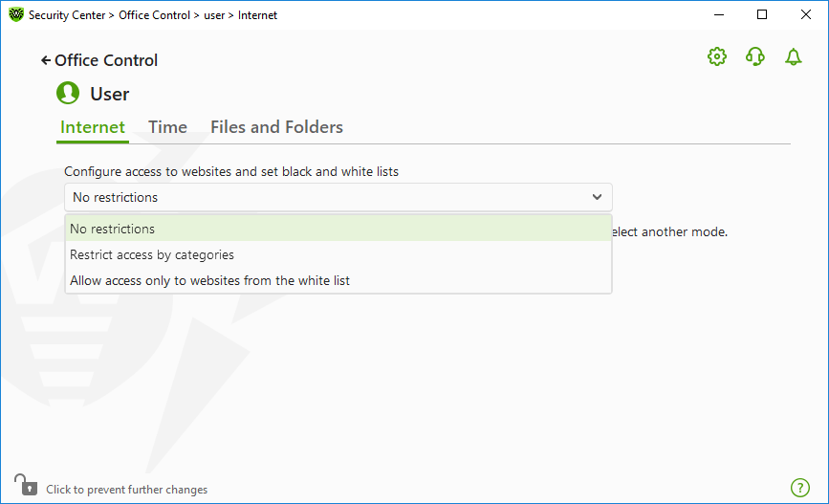Viewport: 829px width, 504px height.
Task: Click the open padlock icon
Action: 26,485
